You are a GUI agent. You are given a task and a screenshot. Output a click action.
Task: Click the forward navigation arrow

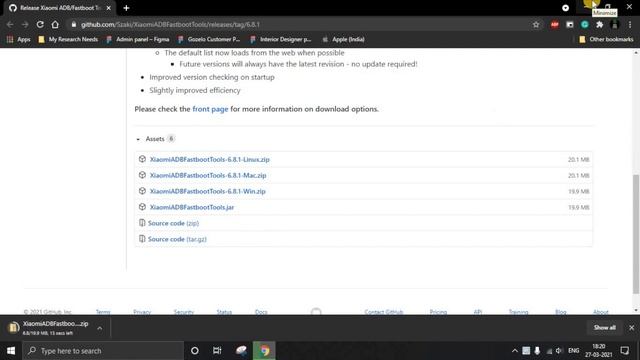[25, 24]
